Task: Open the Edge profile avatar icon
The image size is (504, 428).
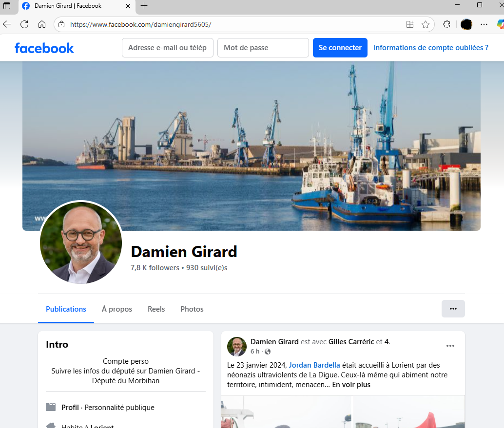Action: tap(466, 24)
